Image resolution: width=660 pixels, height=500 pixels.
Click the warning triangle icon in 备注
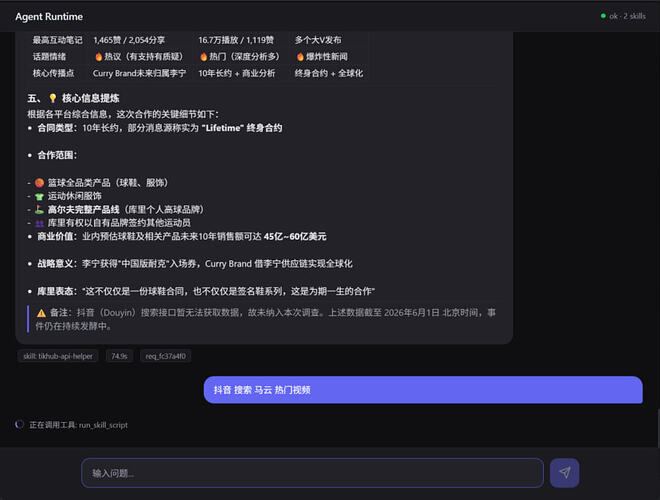41,313
